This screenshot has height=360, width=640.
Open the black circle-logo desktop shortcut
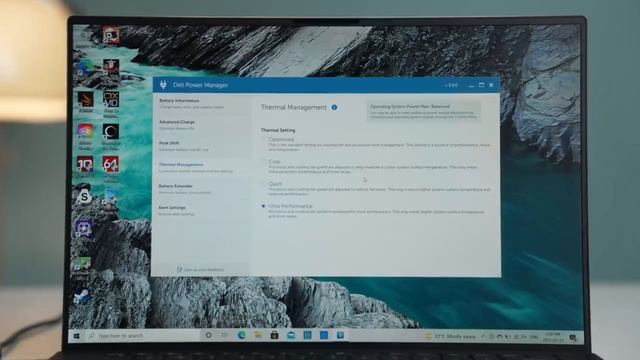[x=111, y=132]
